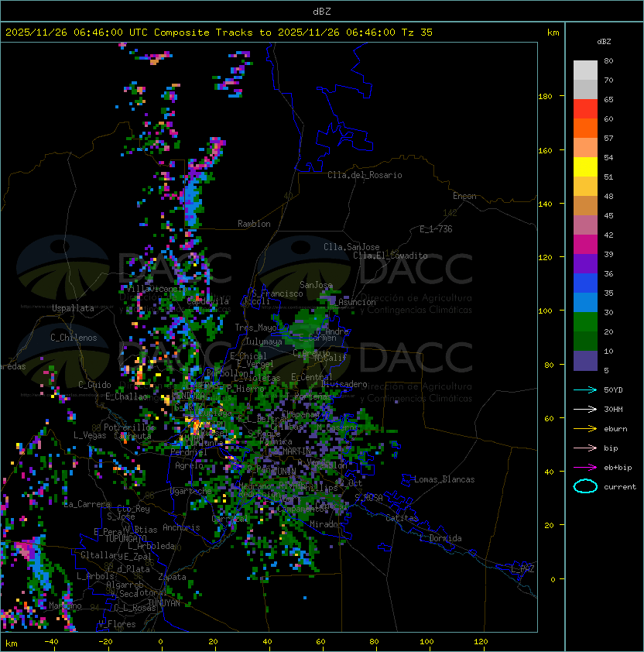Click the -40 tick on the horizontal axis
The image size is (644, 652).
pos(51,642)
